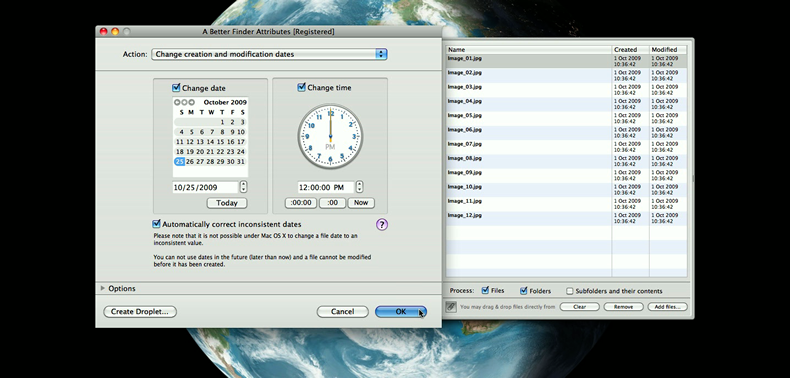The height and width of the screenshot is (378, 790).
Task: Select day 10 in October calendar
Action: (241, 132)
